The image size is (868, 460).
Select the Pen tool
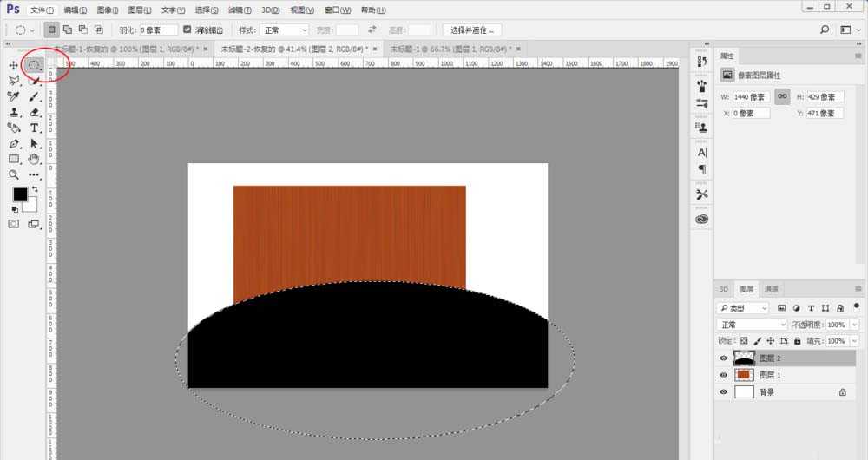coord(14,143)
